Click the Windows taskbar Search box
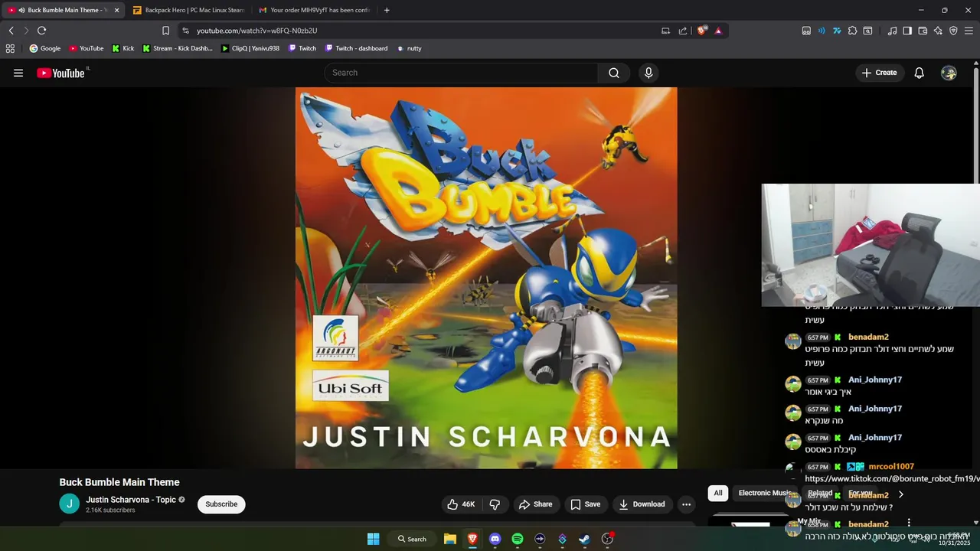The width and height of the screenshot is (980, 551). (412, 539)
